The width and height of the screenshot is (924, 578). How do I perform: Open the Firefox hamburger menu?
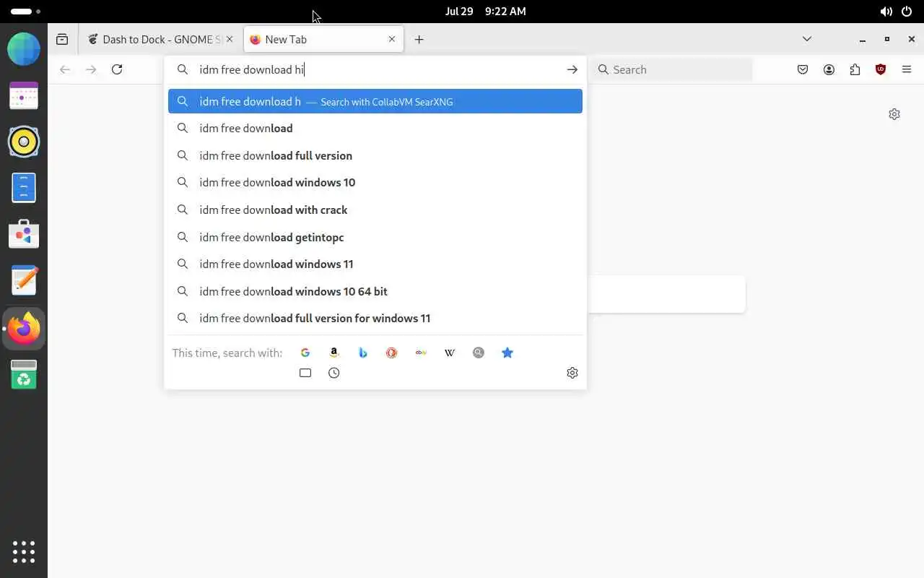[x=907, y=69]
